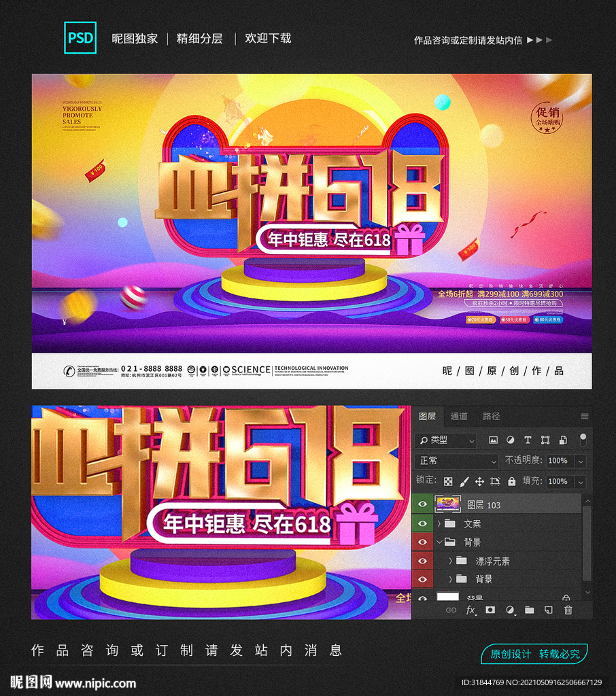Viewport: 616px width, 696px height.
Task: Click the Add layer mask icon
Action: [x=490, y=610]
